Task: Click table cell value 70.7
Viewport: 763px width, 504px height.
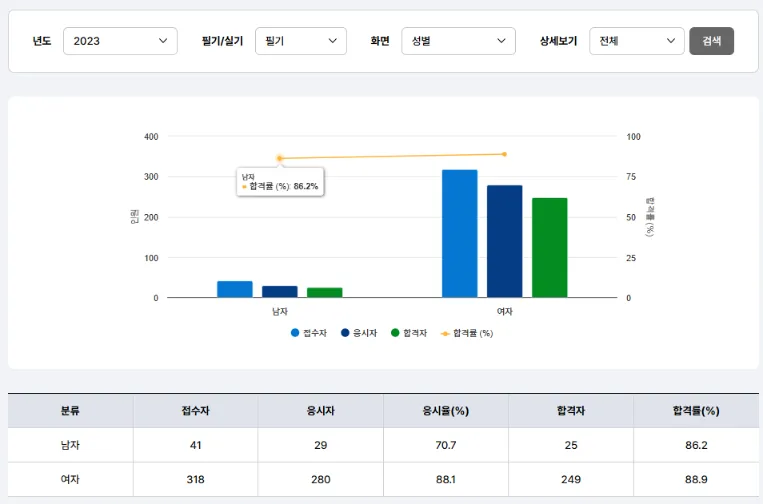Action: 446,445
